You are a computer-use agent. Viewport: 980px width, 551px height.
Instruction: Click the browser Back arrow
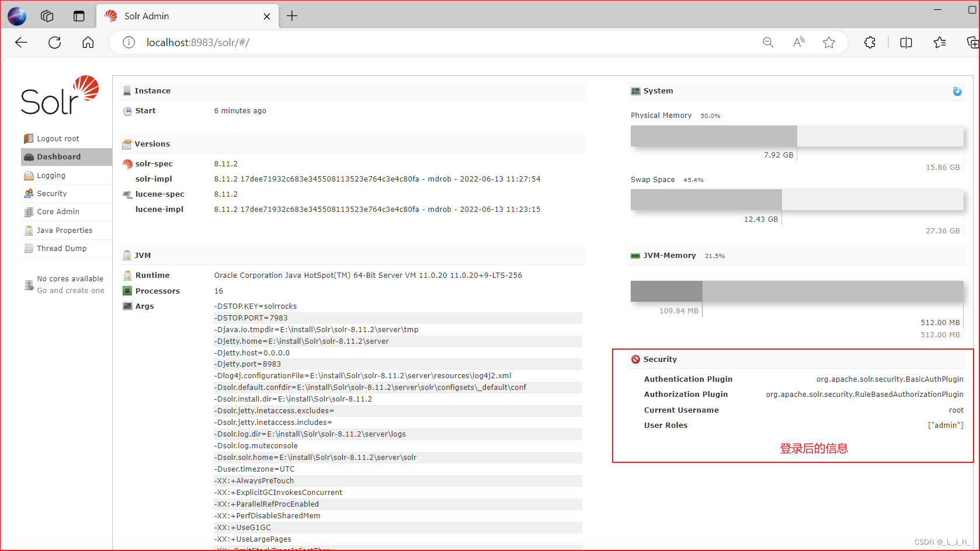(x=22, y=43)
